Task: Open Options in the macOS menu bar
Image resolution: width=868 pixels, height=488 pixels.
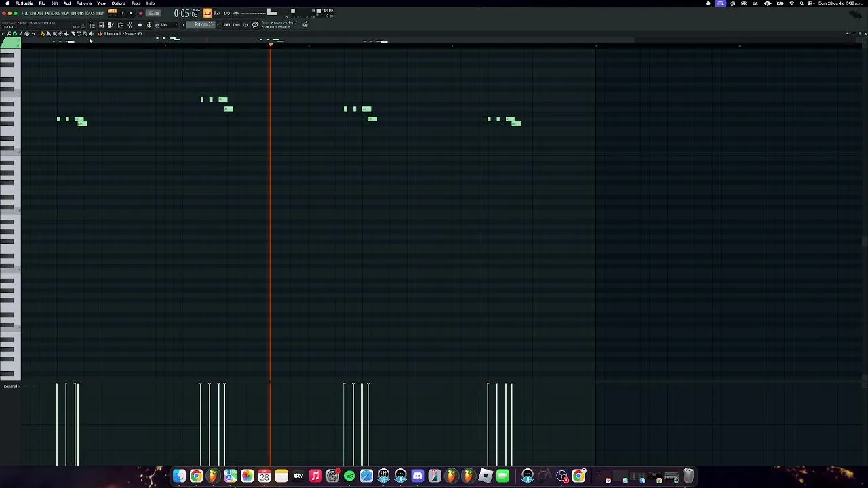Action: tap(118, 3)
